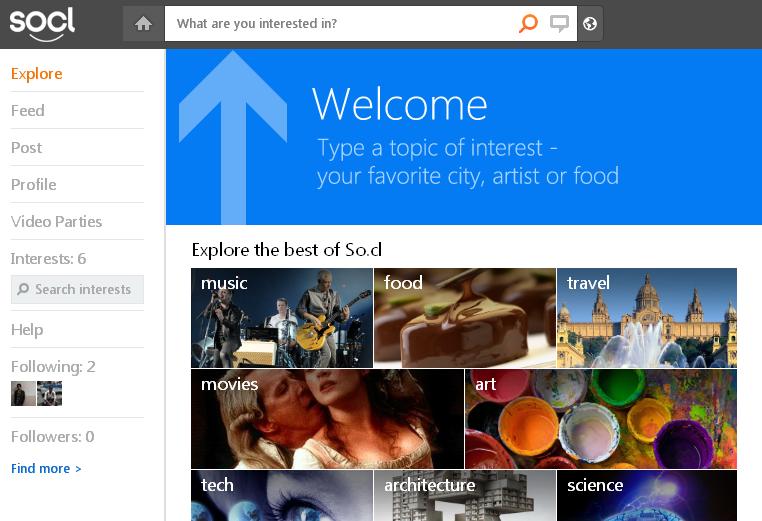Open the music category tile
Viewport: 762px width, 521px height.
(282, 318)
